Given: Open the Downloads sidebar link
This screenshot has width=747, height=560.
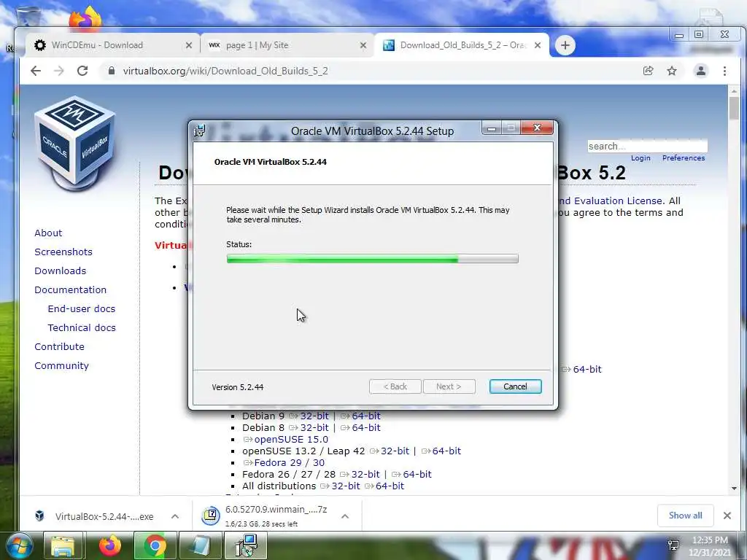Looking at the screenshot, I should tap(60, 271).
